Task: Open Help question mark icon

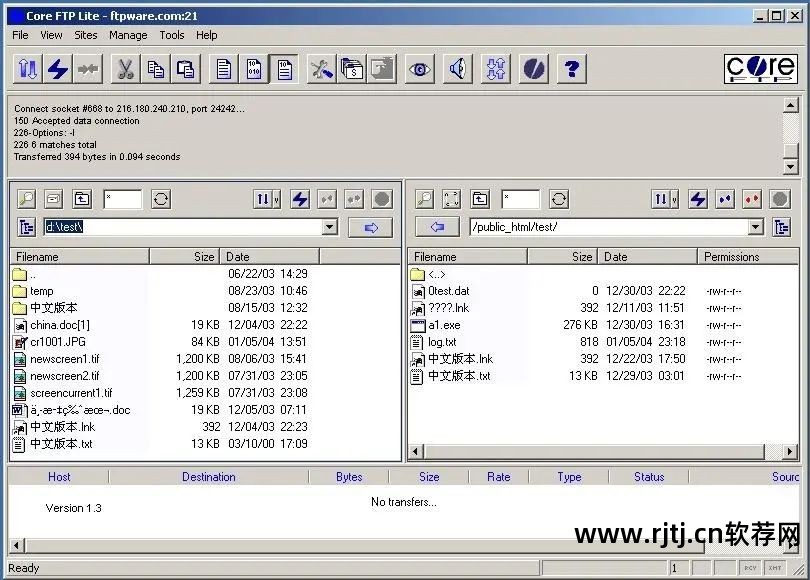Action: [x=572, y=69]
